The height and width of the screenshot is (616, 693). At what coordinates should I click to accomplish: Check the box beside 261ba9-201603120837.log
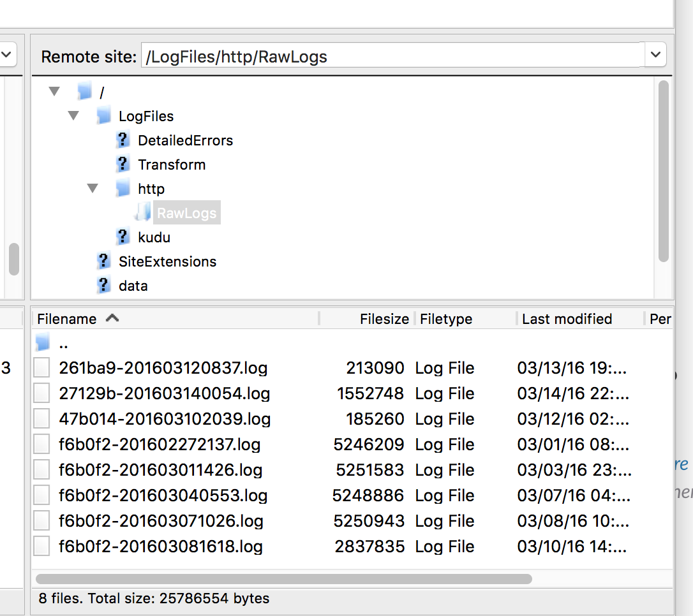click(41, 367)
